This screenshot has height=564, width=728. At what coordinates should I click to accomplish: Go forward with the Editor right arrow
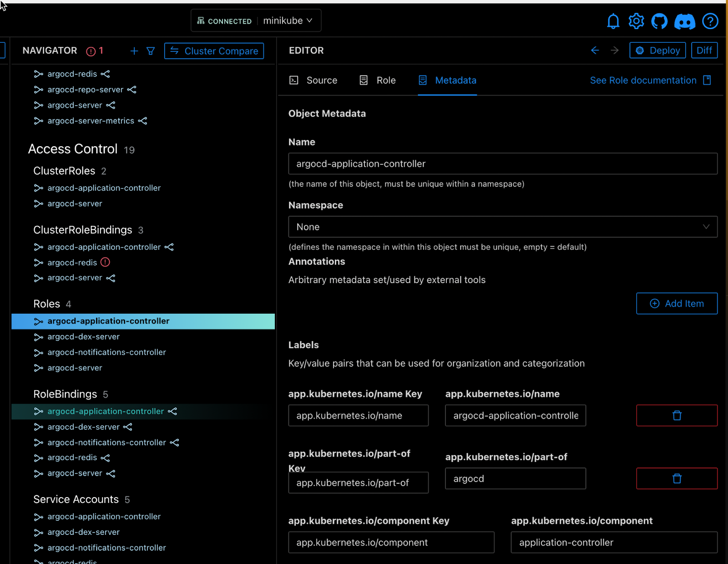tap(615, 50)
